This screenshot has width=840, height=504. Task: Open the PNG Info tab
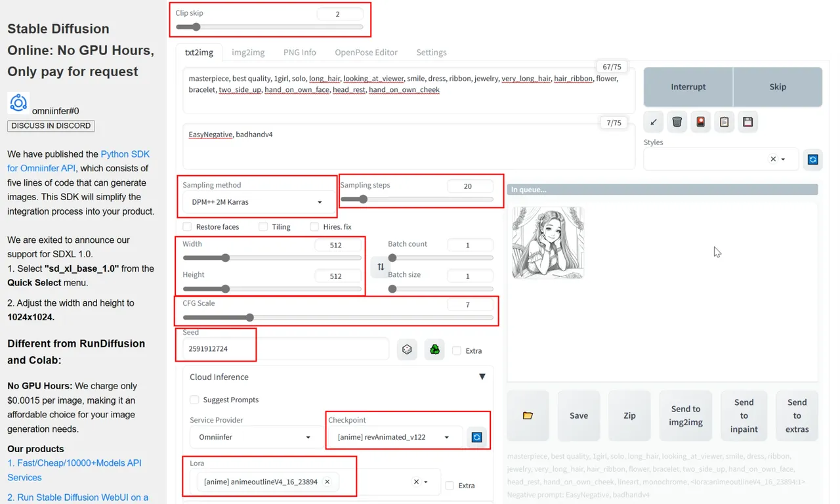pos(300,52)
